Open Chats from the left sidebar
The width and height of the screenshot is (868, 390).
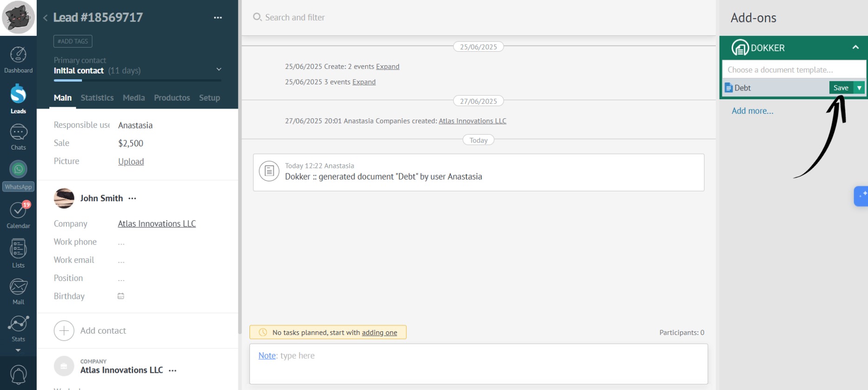point(18,137)
